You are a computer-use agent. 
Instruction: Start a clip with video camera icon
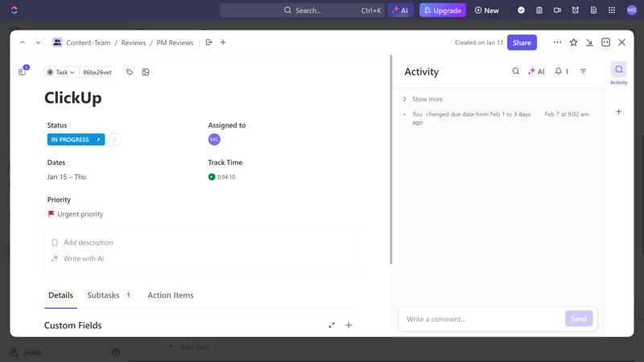coord(557,10)
